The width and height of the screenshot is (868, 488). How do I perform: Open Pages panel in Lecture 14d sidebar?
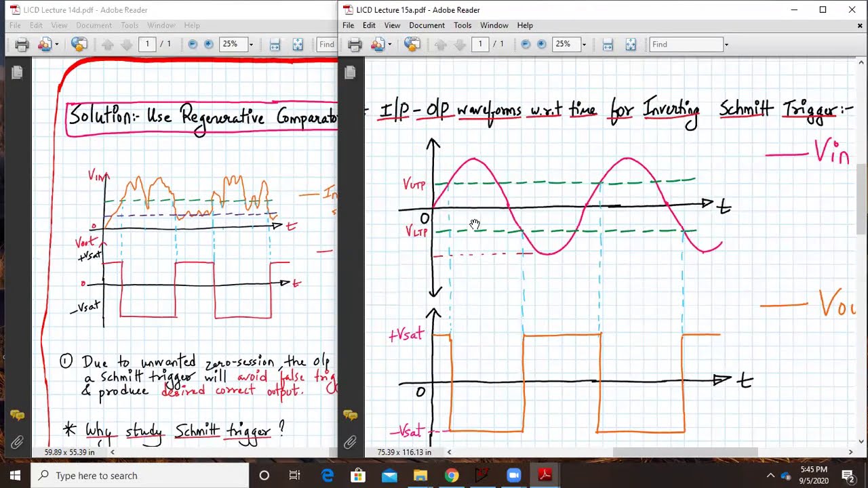(17, 73)
